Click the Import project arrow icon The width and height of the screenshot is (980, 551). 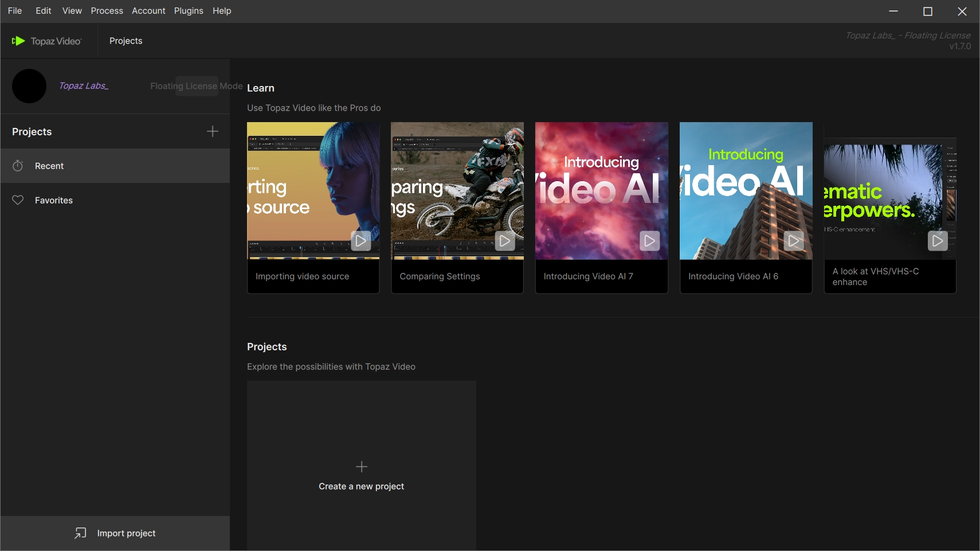80,533
